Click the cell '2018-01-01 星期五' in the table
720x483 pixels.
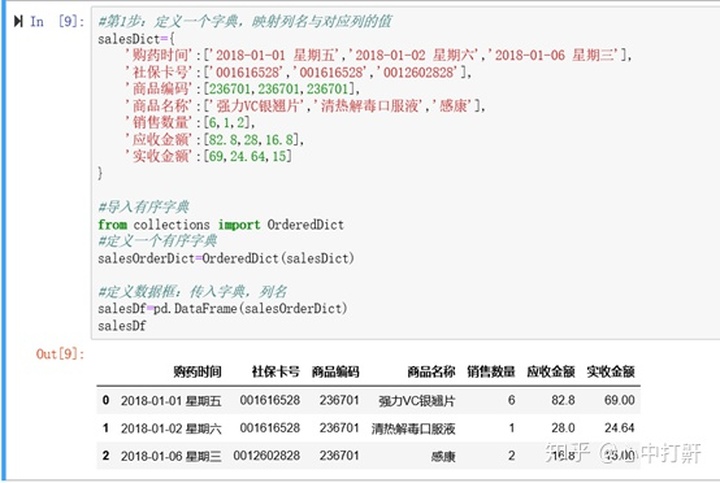(x=171, y=401)
